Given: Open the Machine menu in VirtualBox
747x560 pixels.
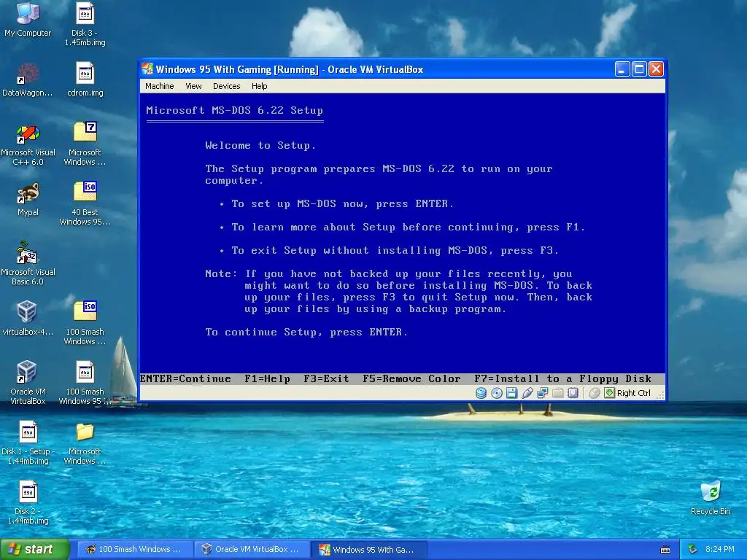Looking at the screenshot, I should (159, 86).
